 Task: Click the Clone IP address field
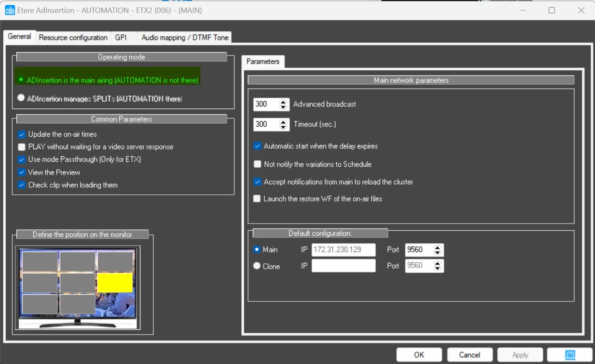click(x=343, y=266)
